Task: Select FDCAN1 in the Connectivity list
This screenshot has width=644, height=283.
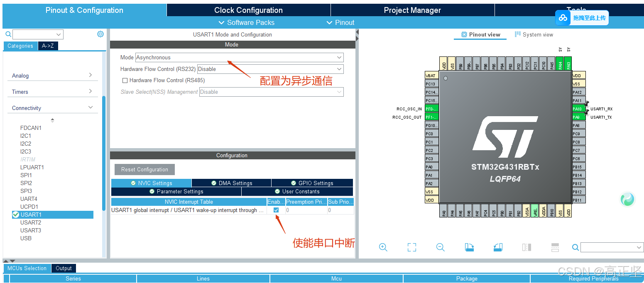Action: point(31,128)
